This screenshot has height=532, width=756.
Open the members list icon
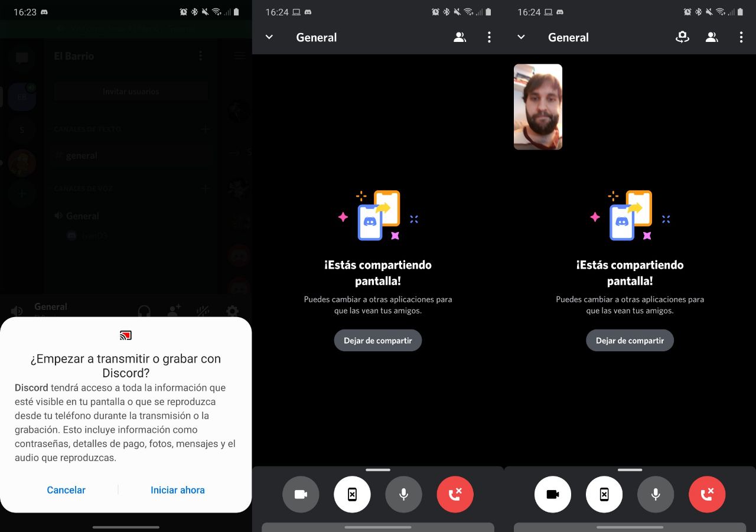(460, 37)
